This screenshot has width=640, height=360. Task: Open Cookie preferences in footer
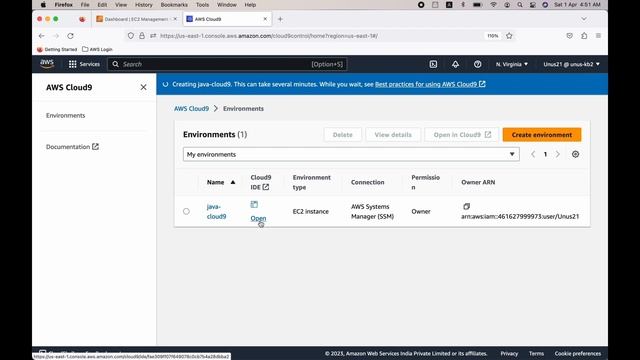[578, 353]
